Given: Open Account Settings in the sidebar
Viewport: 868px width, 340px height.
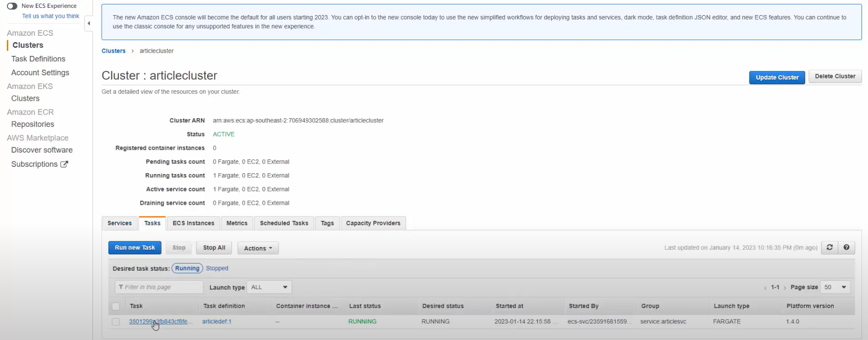Looking at the screenshot, I should point(40,72).
